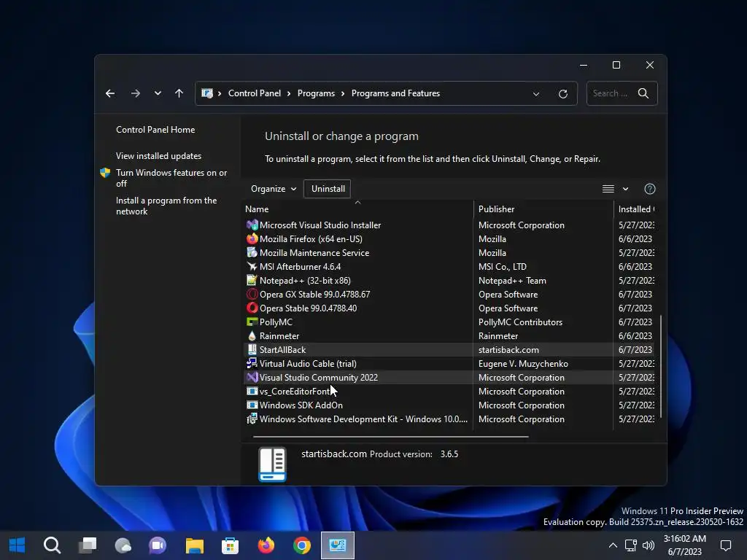Launch Google Chrome from the taskbar
This screenshot has width=747, height=560.
tap(301, 545)
